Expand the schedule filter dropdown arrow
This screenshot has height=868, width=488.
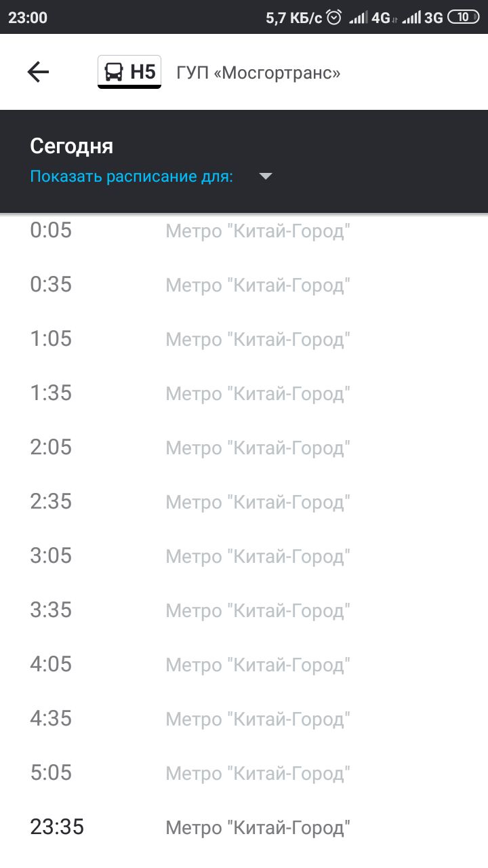coord(266,177)
